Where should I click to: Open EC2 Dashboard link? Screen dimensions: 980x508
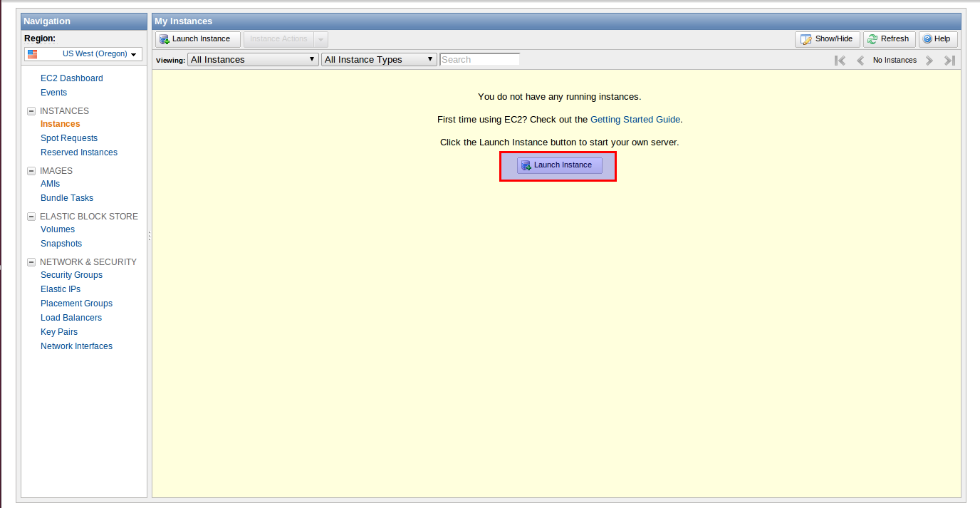click(72, 78)
